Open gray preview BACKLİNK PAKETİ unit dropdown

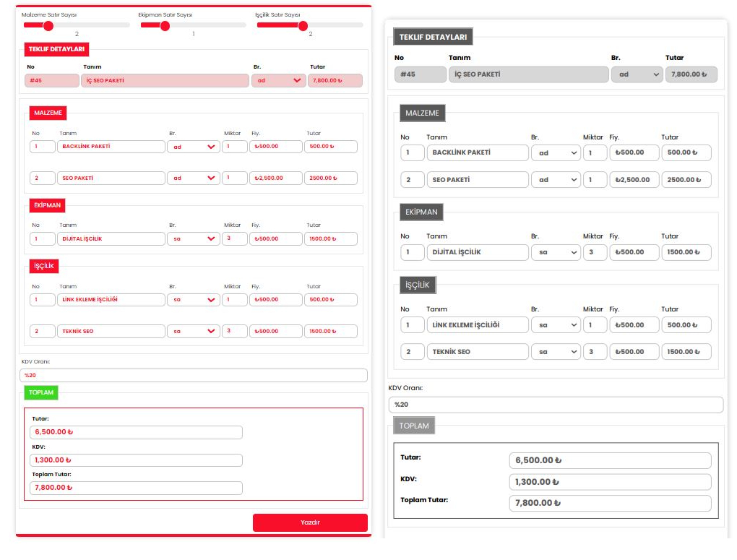click(x=556, y=152)
